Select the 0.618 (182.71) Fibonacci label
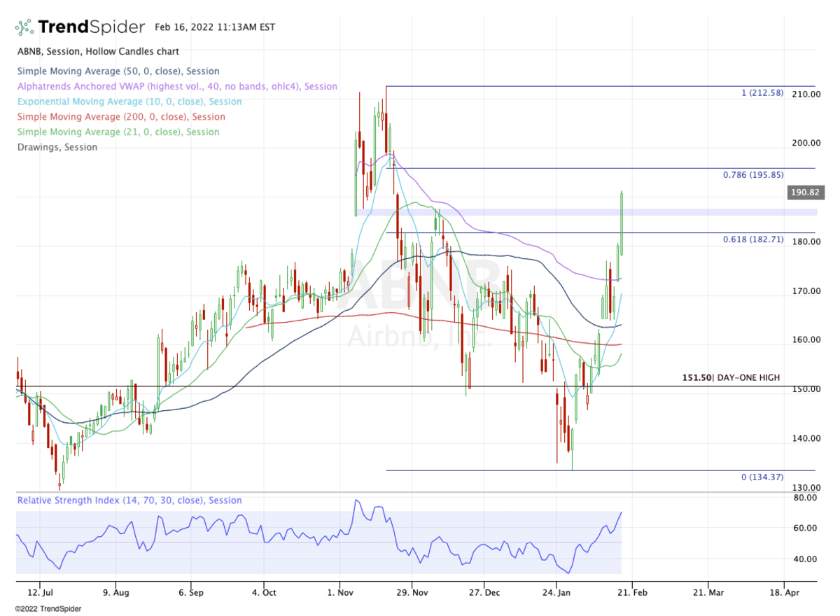Viewport: 840px width, 616px height. [753, 239]
